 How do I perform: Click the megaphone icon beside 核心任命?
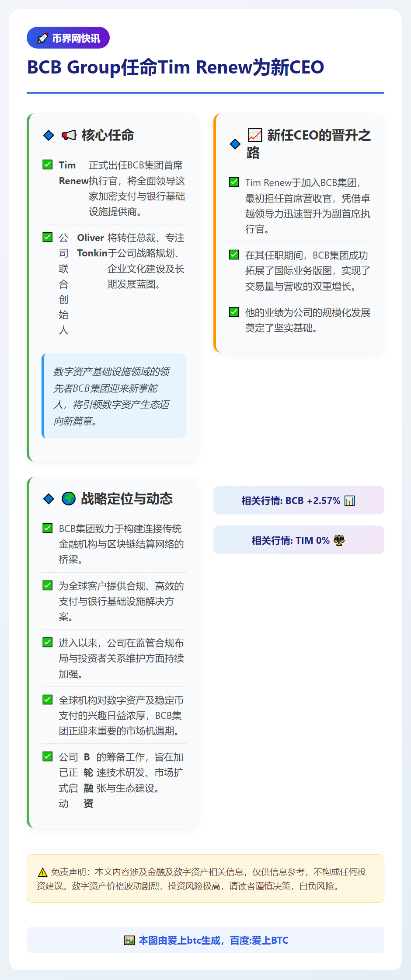pos(69,135)
